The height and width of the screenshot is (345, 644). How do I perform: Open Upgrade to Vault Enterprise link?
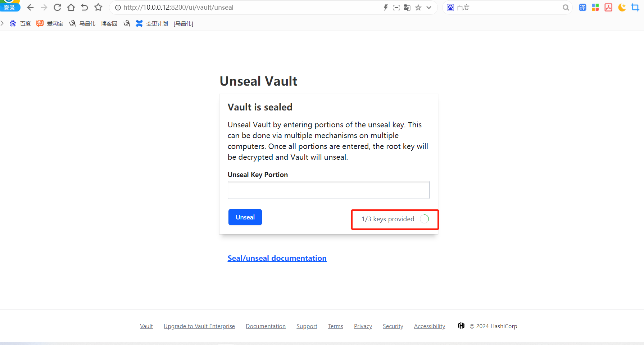[x=199, y=326]
